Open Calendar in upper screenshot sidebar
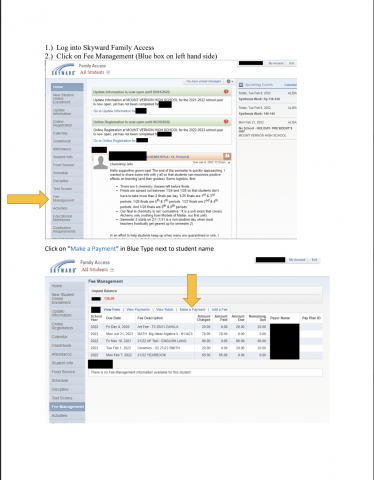Image resolution: width=374 pixels, height=480 pixels. click(67, 133)
